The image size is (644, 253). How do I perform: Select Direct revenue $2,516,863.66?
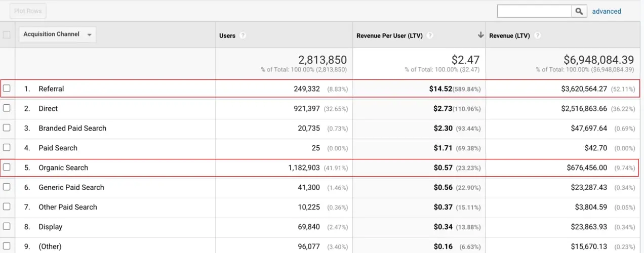(x=584, y=108)
